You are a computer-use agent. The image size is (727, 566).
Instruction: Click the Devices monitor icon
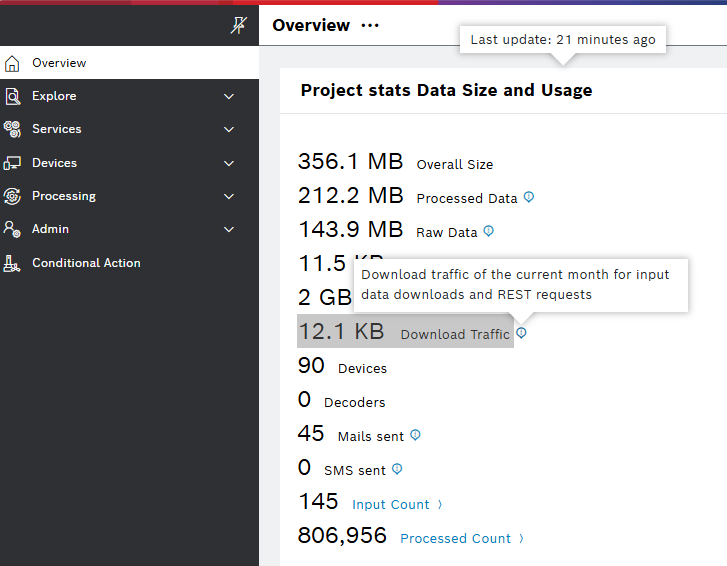click(x=12, y=163)
